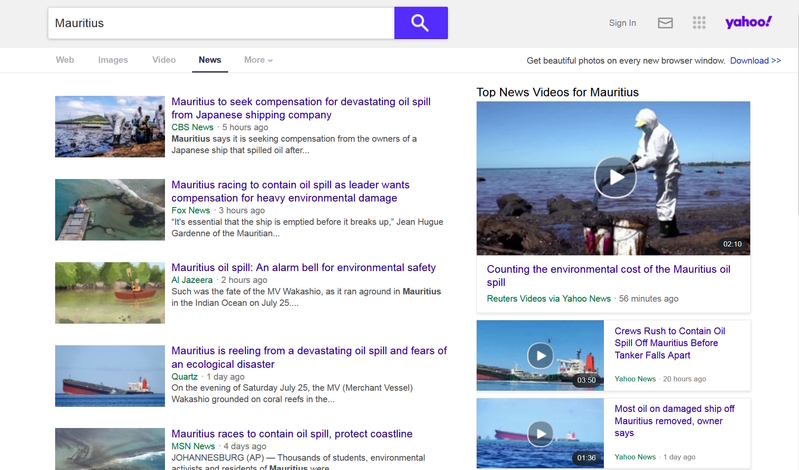This screenshot has width=799, height=470.
Task: Open aerial ship oil leak thumbnail
Action: tap(110, 210)
